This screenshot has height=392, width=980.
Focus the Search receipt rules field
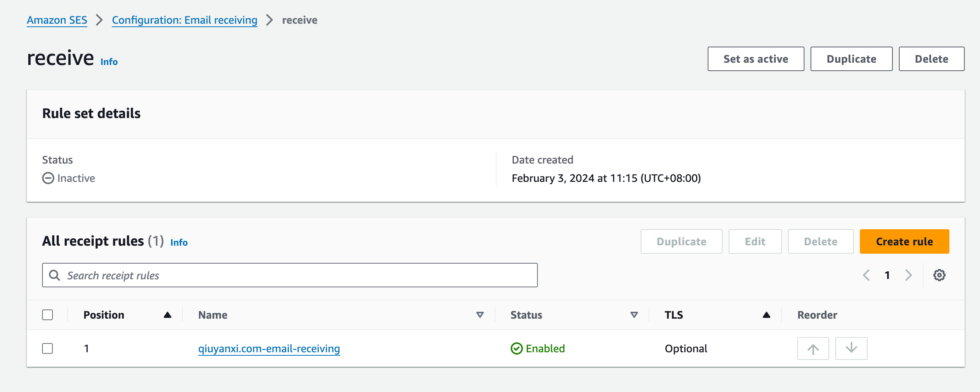[x=290, y=275]
